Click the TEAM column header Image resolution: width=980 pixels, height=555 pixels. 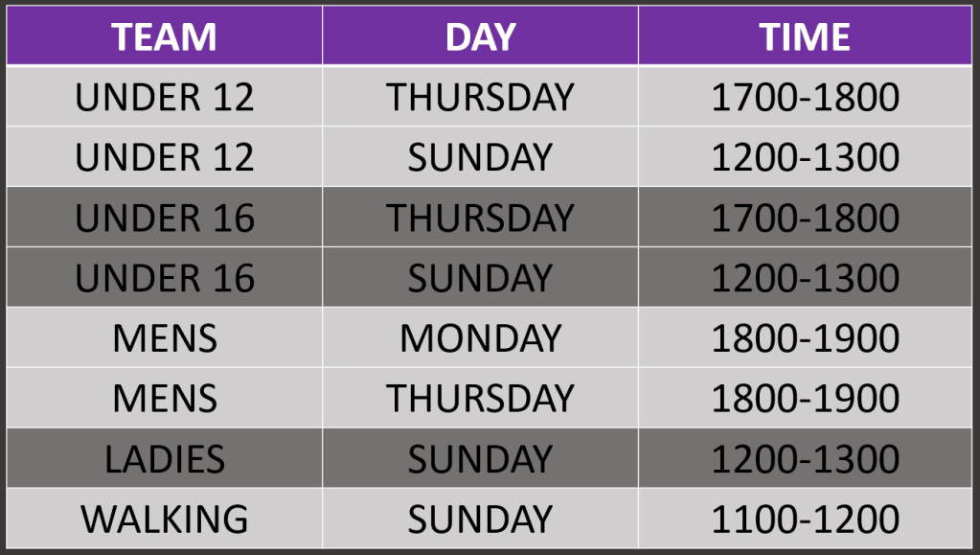[x=164, y=36]
